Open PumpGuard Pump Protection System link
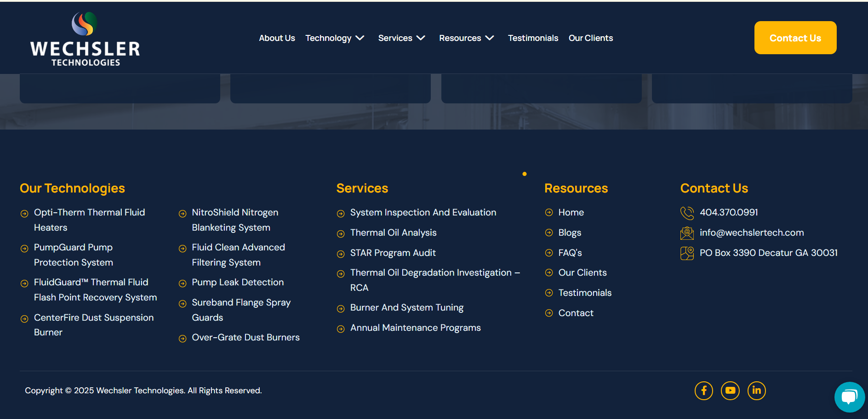This screenshot has width=868, height=419. coord(74,255)
